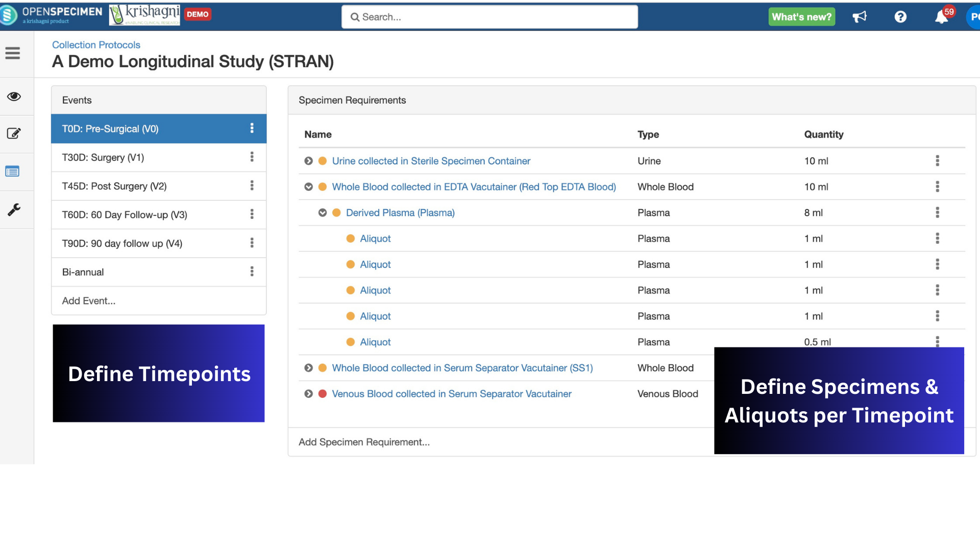Open options menu for T30D: Surgery event
This screenshot has width=980, height=551.
(252, 157)
